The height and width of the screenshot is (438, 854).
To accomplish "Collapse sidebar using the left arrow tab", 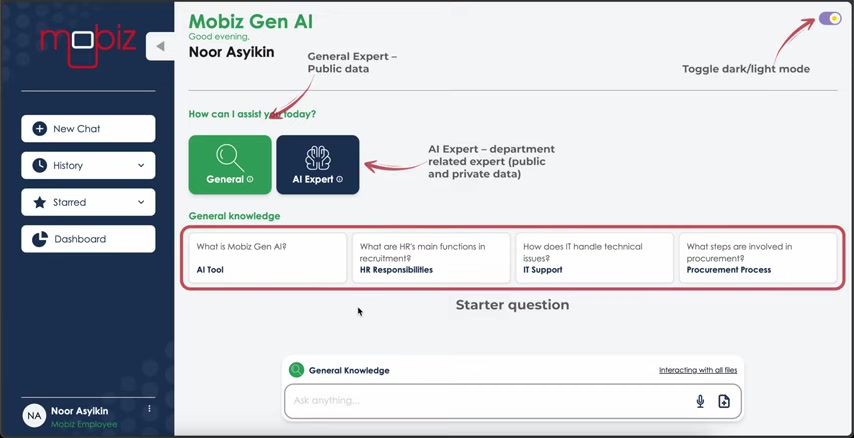I will point(160,46).
